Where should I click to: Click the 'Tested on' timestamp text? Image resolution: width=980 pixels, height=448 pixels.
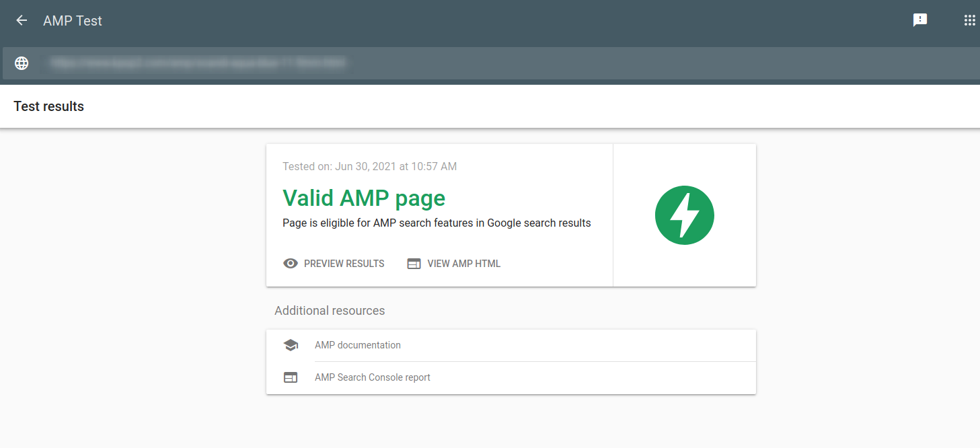point(370,166)
